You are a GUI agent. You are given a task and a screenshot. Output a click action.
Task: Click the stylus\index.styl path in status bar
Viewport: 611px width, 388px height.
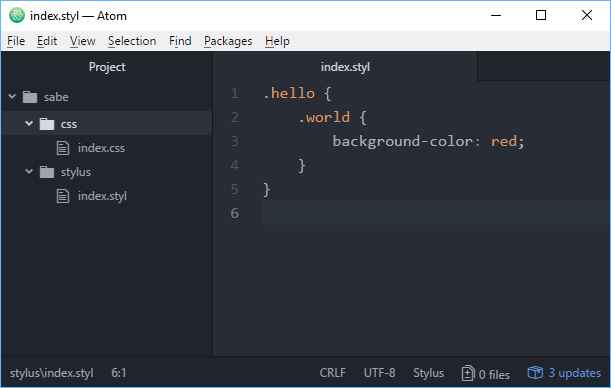[51, 373]
